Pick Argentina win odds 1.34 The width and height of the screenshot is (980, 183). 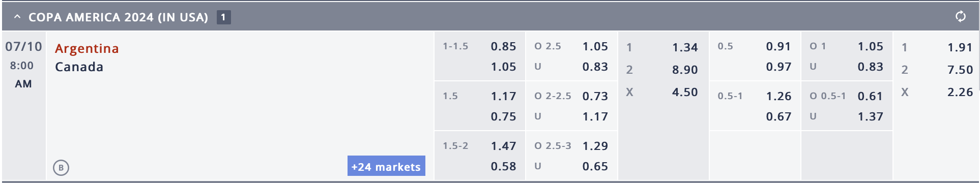tap(685, 47)
